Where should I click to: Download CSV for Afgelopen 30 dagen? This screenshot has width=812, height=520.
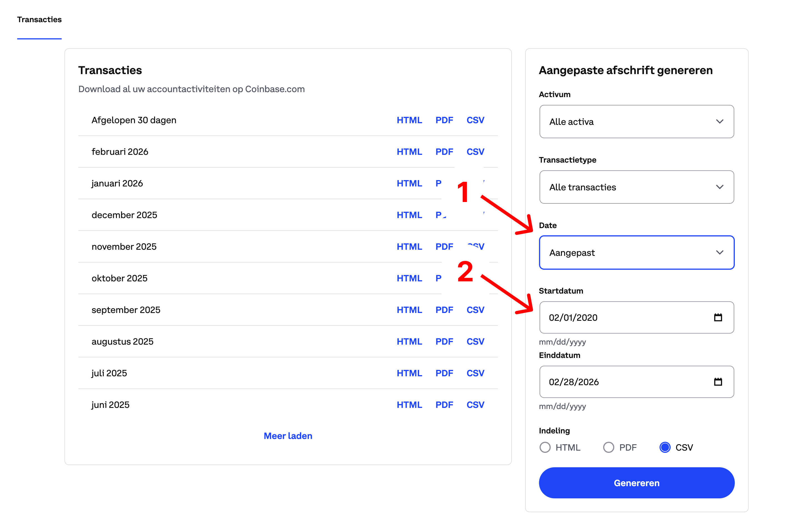475,120
